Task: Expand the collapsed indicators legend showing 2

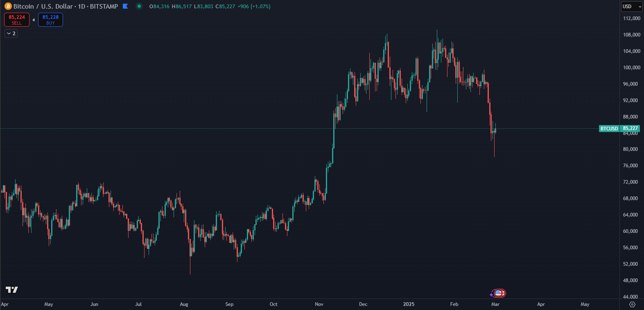Action: [11, 34]
